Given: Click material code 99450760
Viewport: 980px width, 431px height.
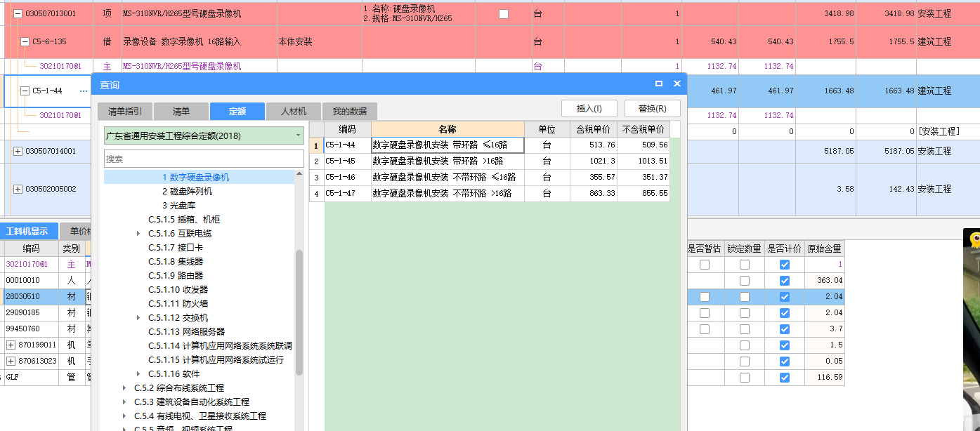Looking at the screenshot, I should pyautogui.click(x=23, y=329).
